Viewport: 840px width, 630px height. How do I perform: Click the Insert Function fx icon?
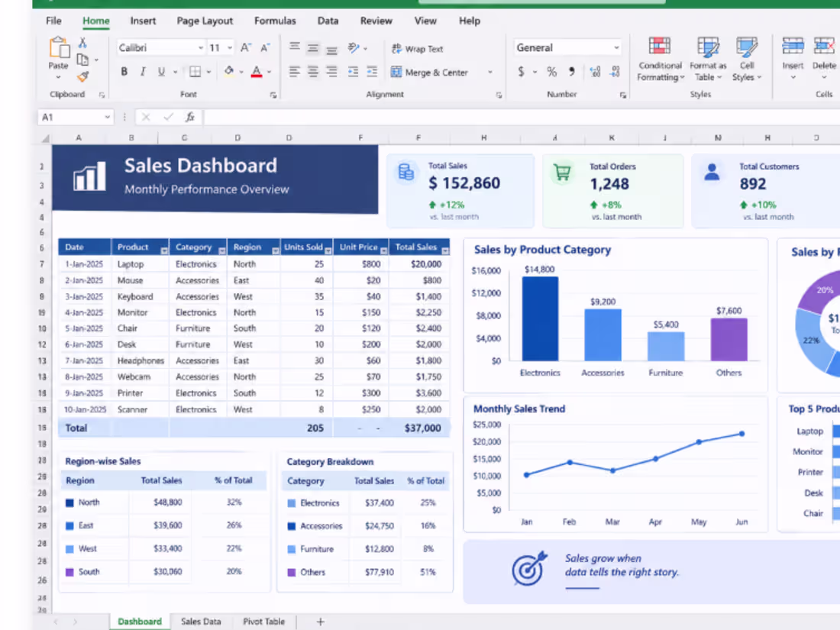189,117
